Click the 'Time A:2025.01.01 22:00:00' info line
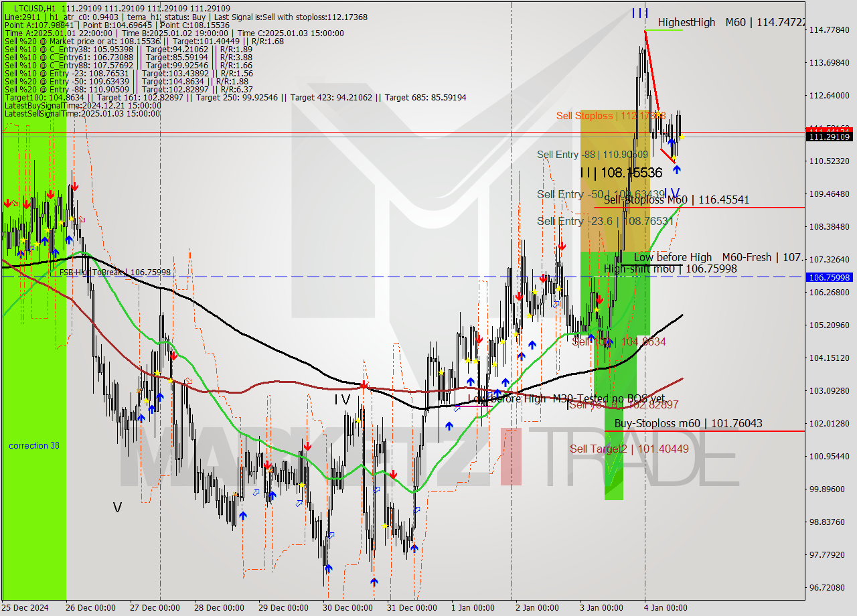The image size is (857, 616). 174,33
